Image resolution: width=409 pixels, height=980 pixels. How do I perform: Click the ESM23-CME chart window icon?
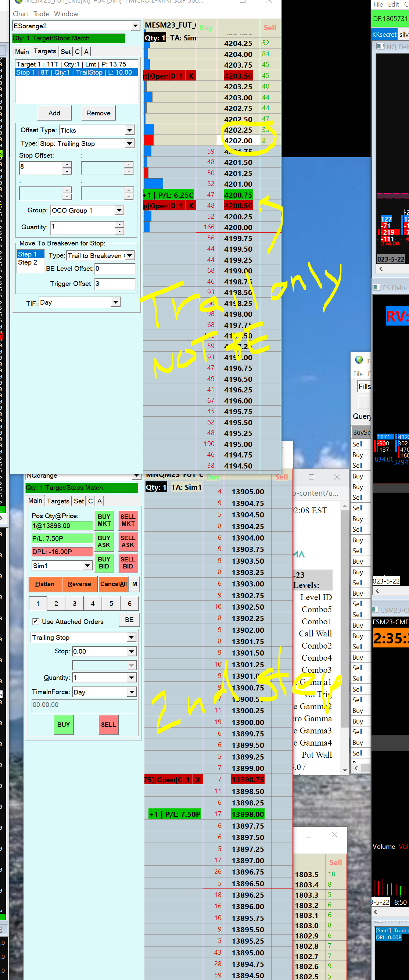[376, 610]
